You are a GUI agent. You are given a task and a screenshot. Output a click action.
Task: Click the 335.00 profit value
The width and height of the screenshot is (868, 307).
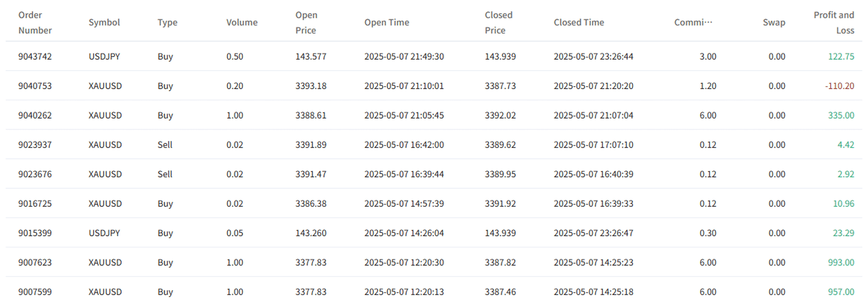coord(841,116)
